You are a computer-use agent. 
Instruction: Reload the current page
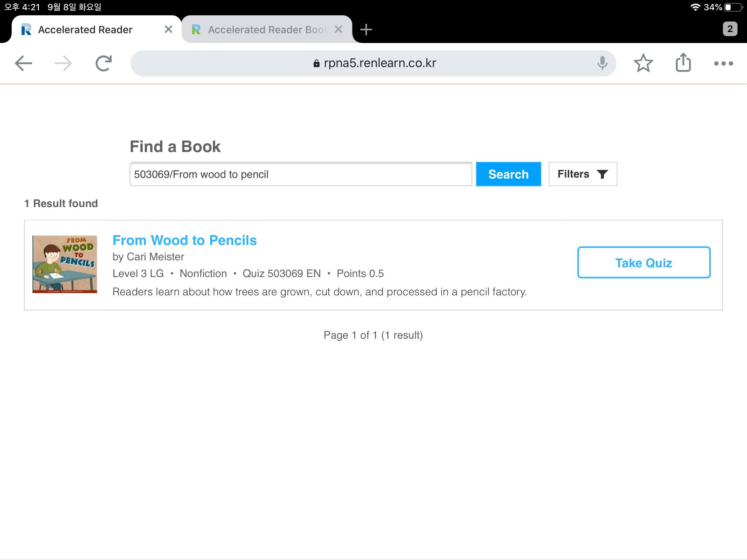coord(104,63)
